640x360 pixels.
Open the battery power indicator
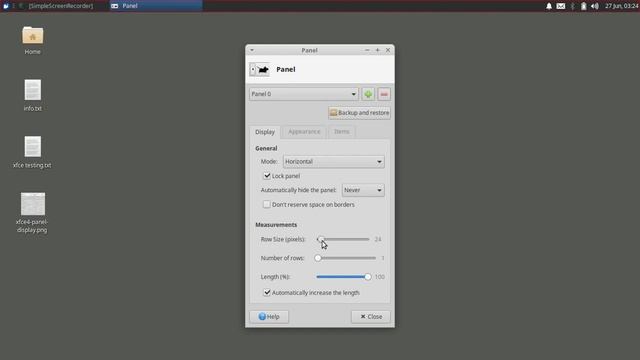(x=584, y=6)
